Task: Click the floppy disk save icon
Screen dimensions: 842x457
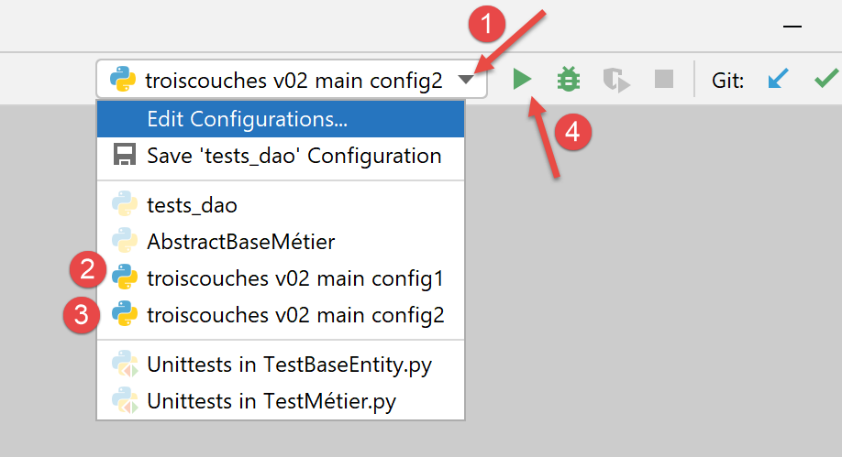Action: pyautogui.click(x=125, y=156)
